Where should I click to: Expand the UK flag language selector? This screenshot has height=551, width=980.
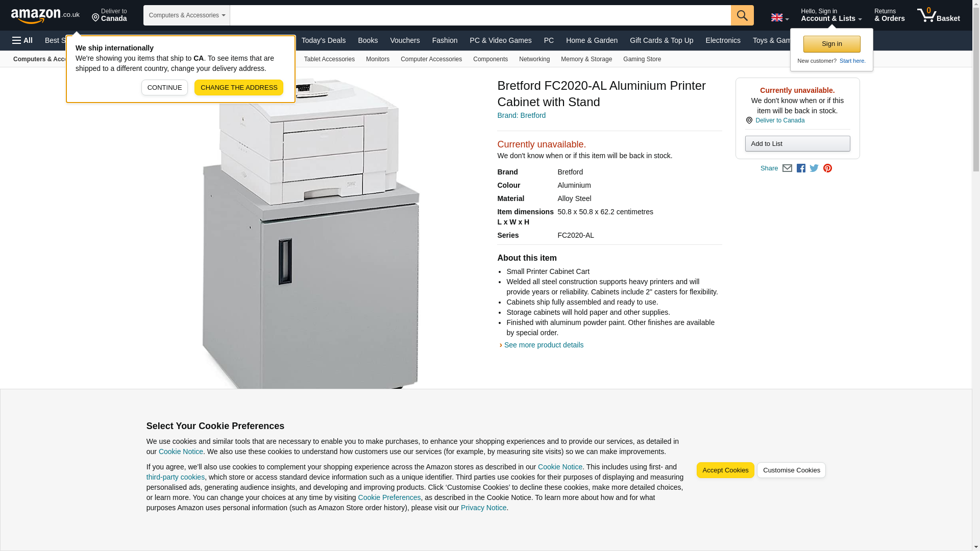[780, 17]
